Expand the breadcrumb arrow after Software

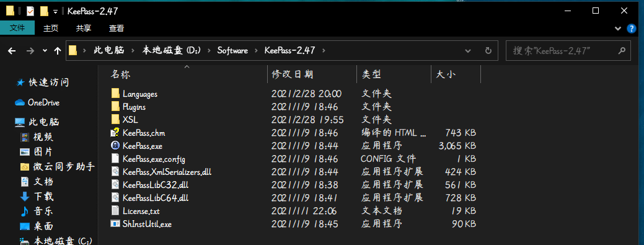click(x=256, y=51)
